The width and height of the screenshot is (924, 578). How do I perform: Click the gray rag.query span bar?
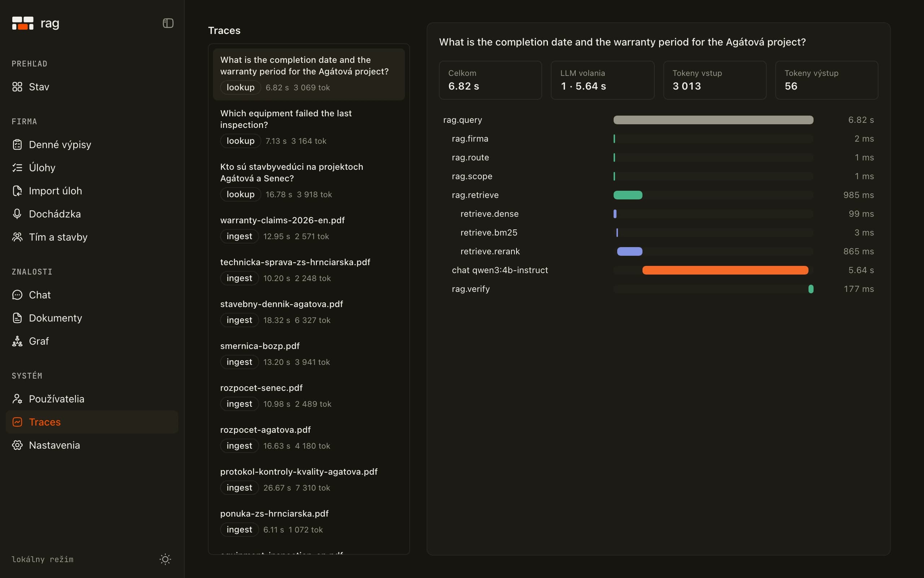[713, 120]
